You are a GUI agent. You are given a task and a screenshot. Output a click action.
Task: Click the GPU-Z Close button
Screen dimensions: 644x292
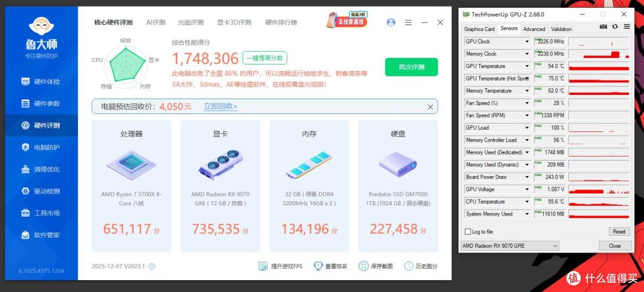(615, 246)
